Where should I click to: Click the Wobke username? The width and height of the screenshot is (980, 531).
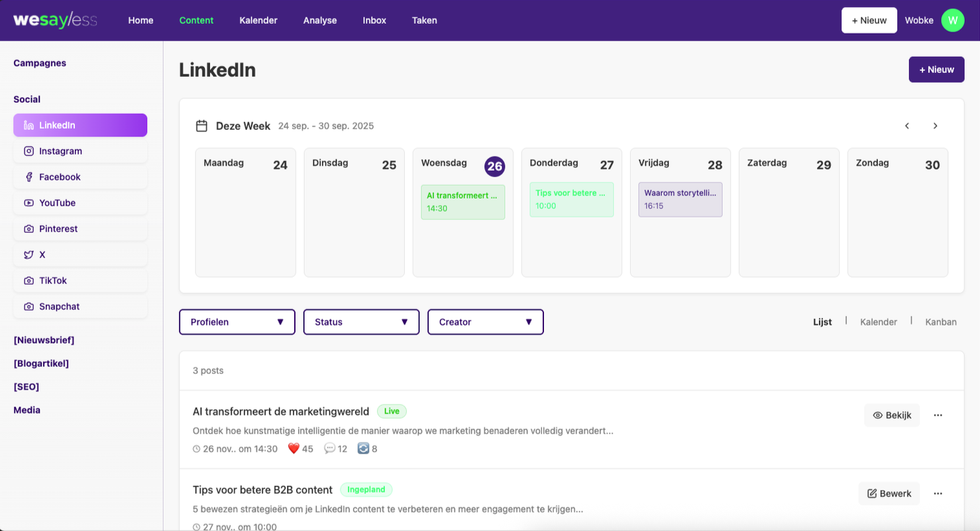click(919, 21)
